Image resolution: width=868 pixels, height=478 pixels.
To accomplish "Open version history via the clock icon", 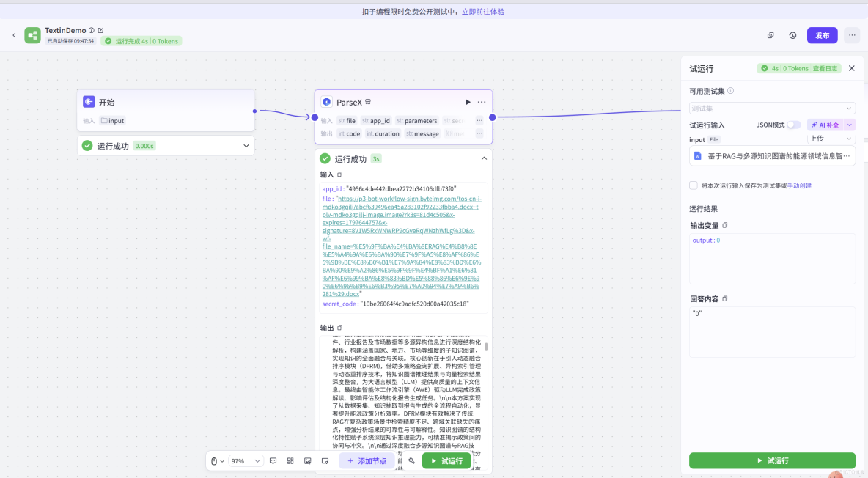I will coord(792,34).
